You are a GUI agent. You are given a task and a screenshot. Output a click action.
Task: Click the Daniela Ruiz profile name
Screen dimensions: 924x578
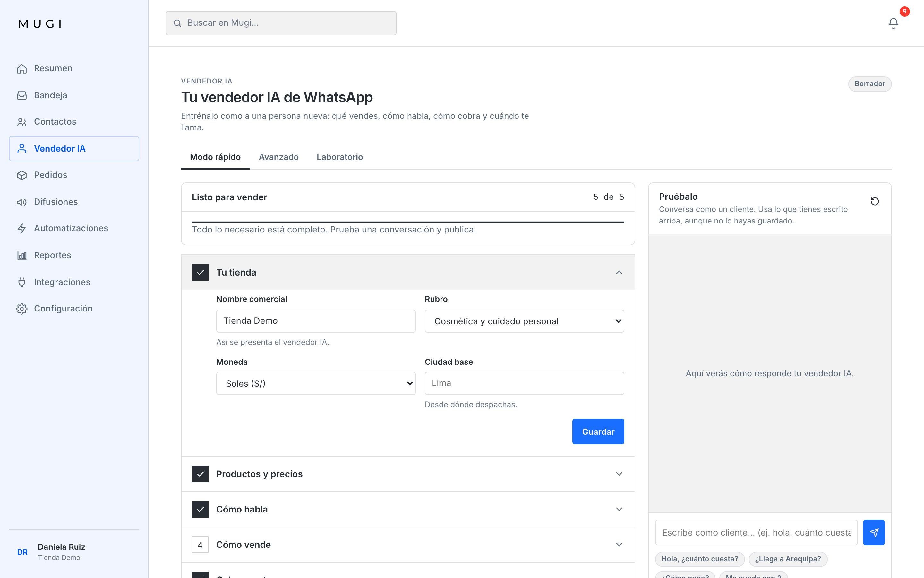coord(62,547)
